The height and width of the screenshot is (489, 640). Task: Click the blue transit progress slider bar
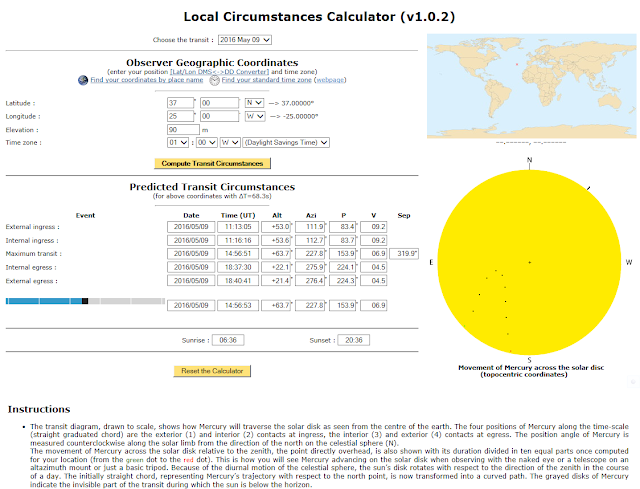pos(85,301)
